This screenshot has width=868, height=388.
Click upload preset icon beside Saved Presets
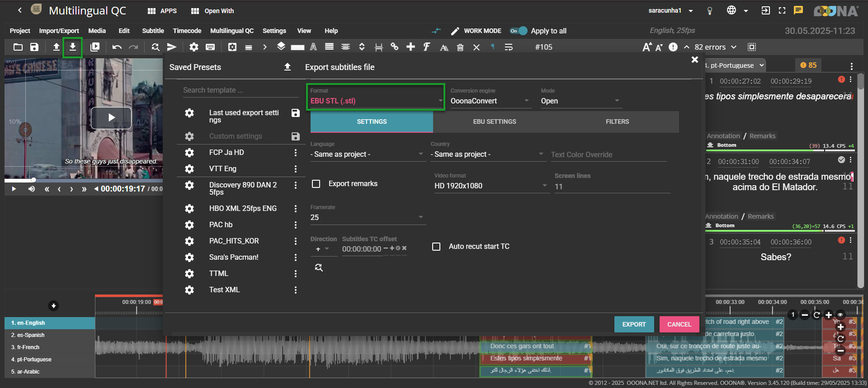click(287, 67)
